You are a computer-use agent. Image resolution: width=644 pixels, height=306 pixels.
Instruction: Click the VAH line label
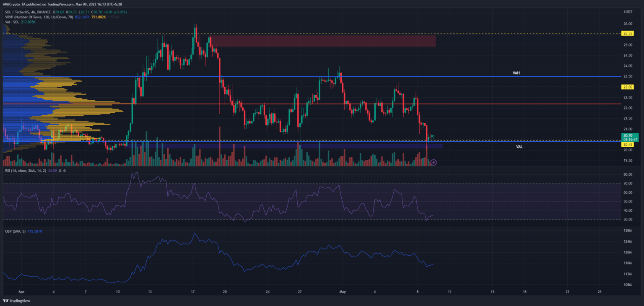coord(516,73)
